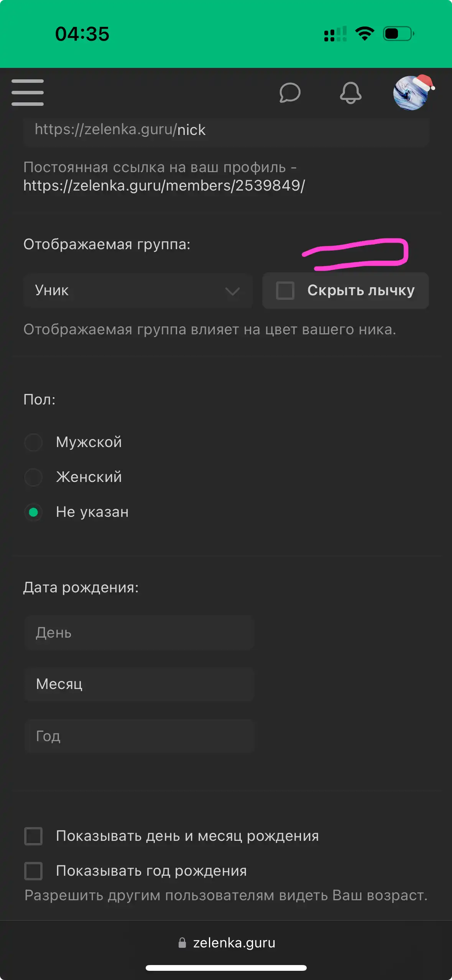452x980 pixels.
Task: Click the custom profile URL nick field
Action: tap(226, 130)
